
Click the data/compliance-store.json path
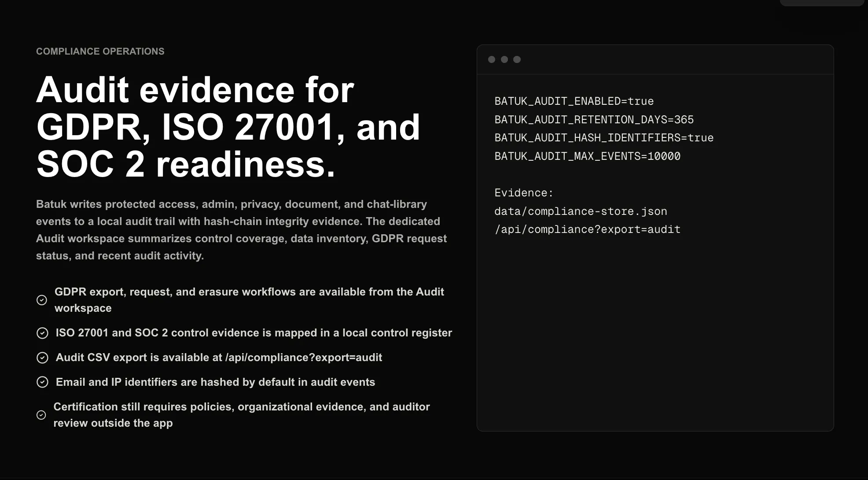581,211
